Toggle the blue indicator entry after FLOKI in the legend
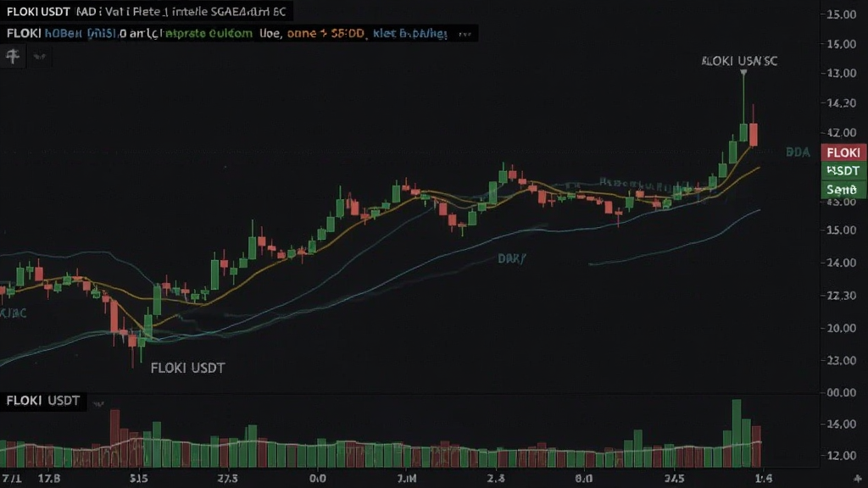The image size is (868, 488). (x=81, y=33)
